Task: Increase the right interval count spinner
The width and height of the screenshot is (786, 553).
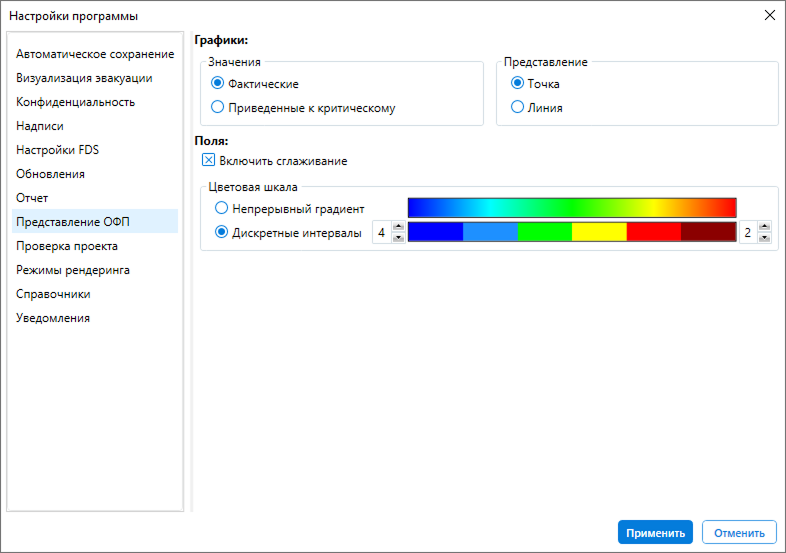Action: pos(764,227)
